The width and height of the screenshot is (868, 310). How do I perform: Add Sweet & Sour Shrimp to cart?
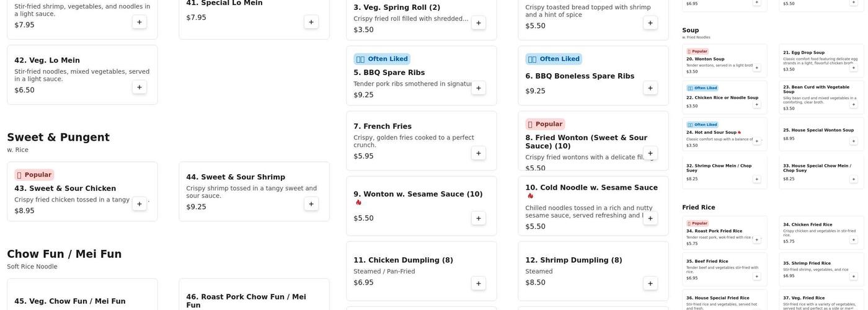coord(311,204)
